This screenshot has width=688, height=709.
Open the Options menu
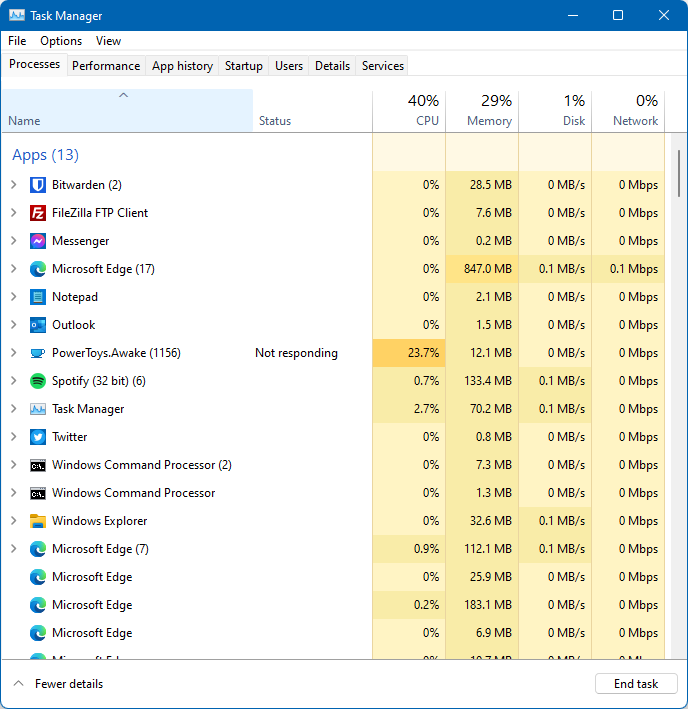[61, 41]
